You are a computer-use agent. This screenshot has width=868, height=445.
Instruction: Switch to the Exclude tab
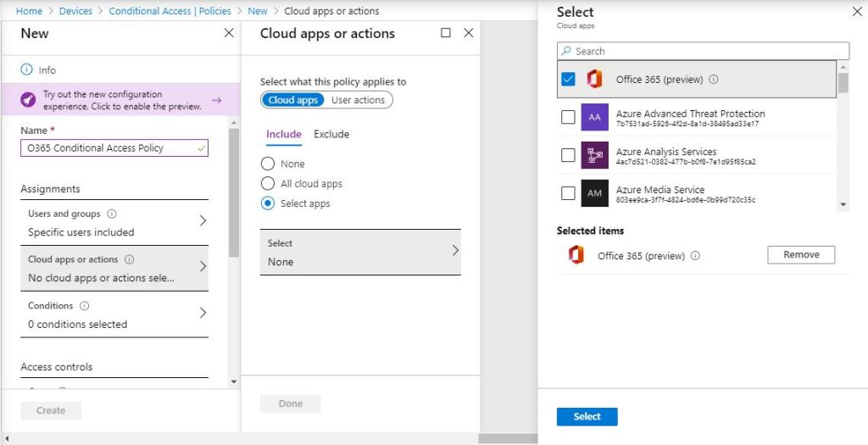(331, 134)
